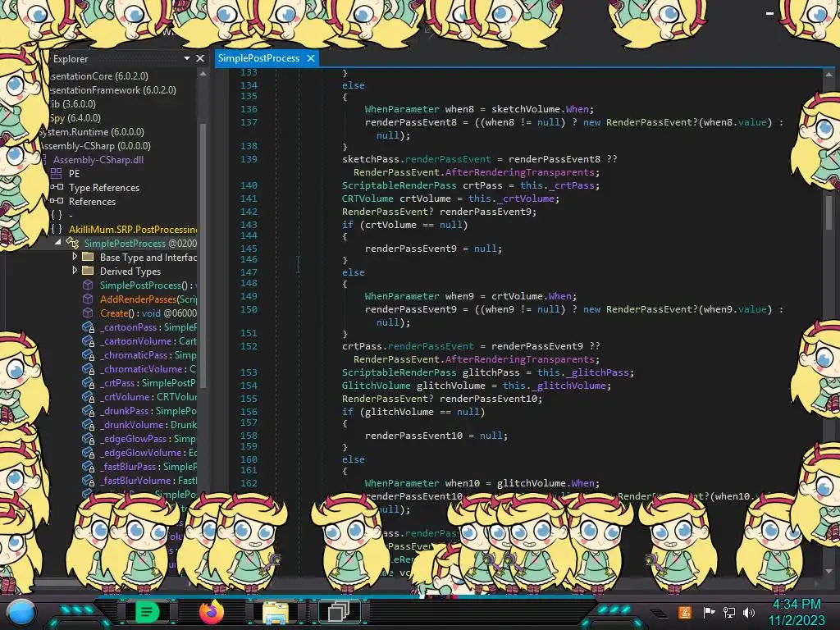Expand the Derived Types folder
This screenshot has width=840, height=630.
pos(75,271)
